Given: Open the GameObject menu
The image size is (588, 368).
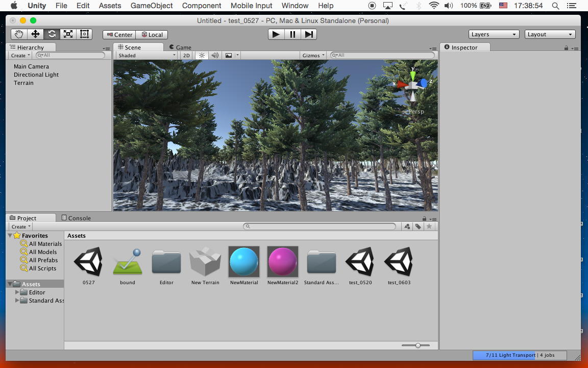Looking at the screenshot, I should pos(152,6).
